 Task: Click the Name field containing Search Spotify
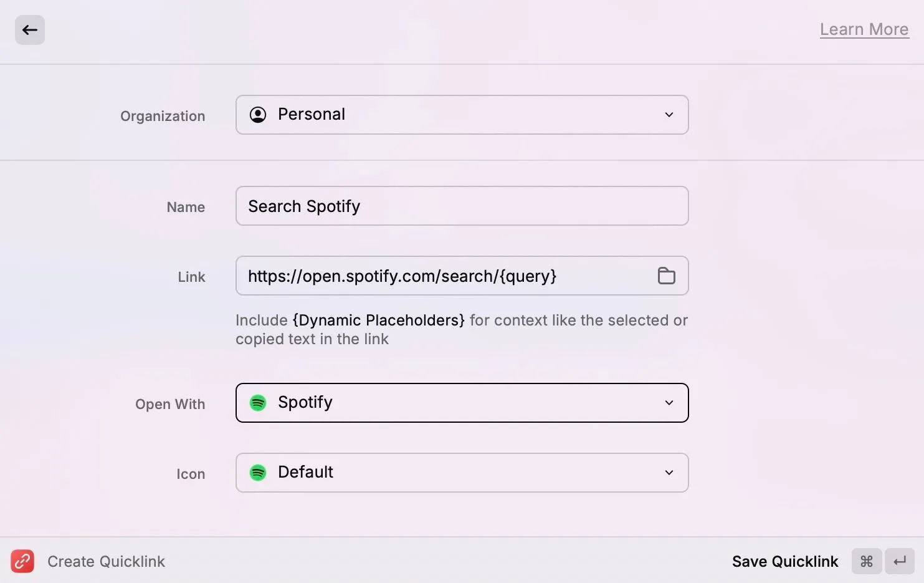tap(462, 206)
